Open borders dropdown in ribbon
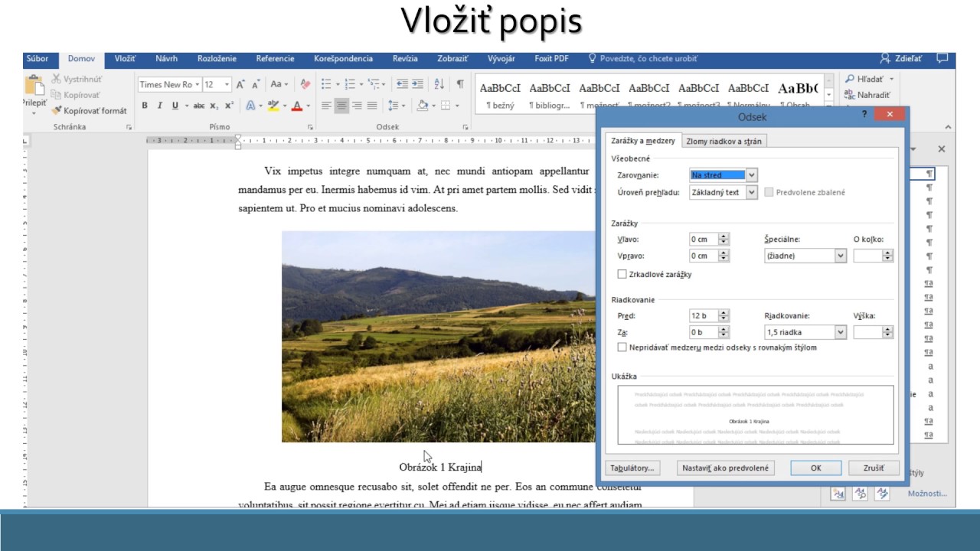The height and width of the screenshot is (551, 980). click(x=457, y=106)
